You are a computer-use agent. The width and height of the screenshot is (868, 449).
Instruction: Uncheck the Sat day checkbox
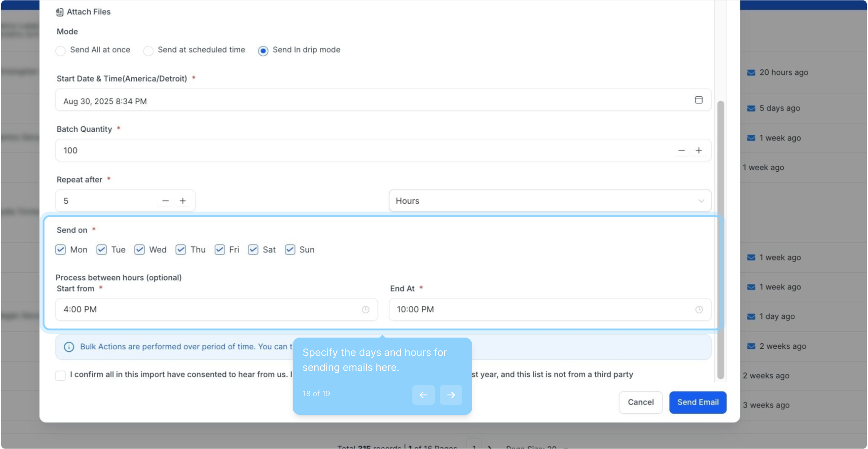tap(253, 250)
